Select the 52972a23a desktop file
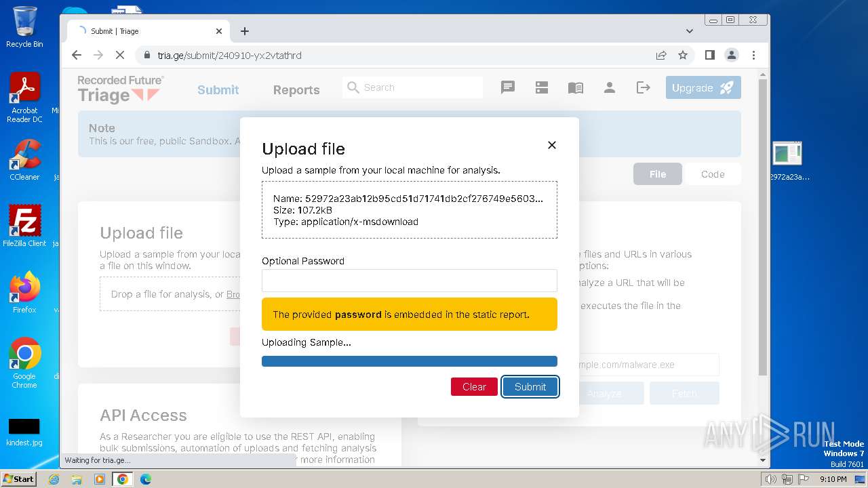 (788, 161)
